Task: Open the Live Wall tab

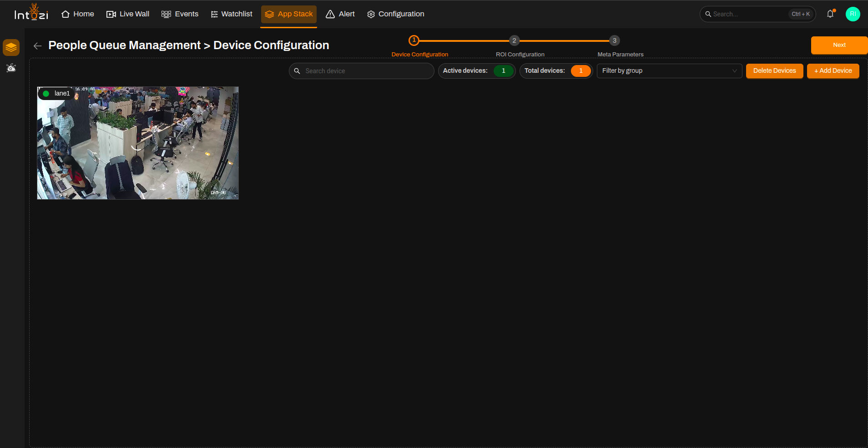Action: coord(128,14)
